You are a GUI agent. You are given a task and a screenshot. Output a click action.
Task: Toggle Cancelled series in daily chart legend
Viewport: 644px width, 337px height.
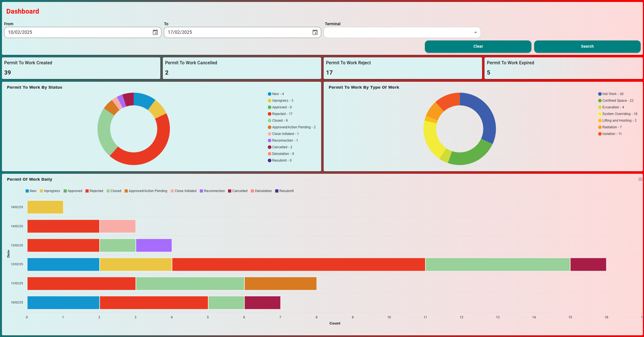pos(238,191)
